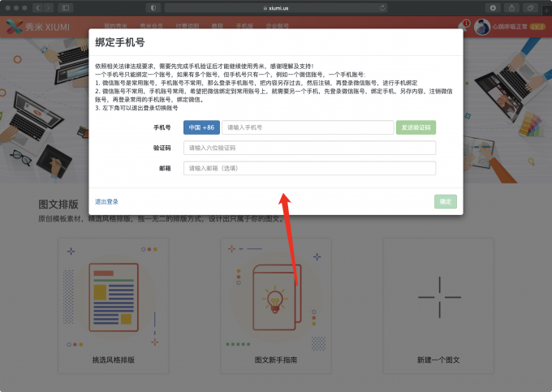The width and height of the screenshot is (552, 392).
Task: Click the 图文新手指南 caption
Action: pyautogui.click(x=276, y=360)
